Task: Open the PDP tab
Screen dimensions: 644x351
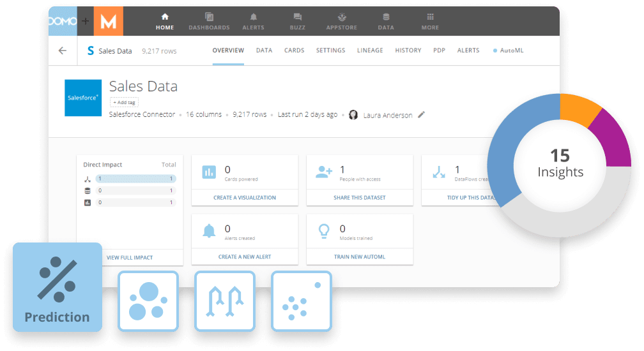Action: 439,50
